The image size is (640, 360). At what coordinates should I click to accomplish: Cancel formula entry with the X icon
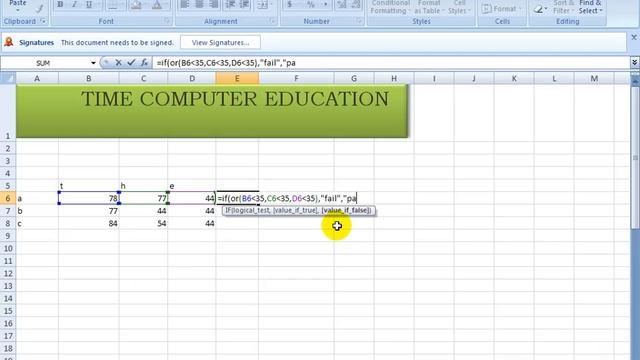click(118, 62)
